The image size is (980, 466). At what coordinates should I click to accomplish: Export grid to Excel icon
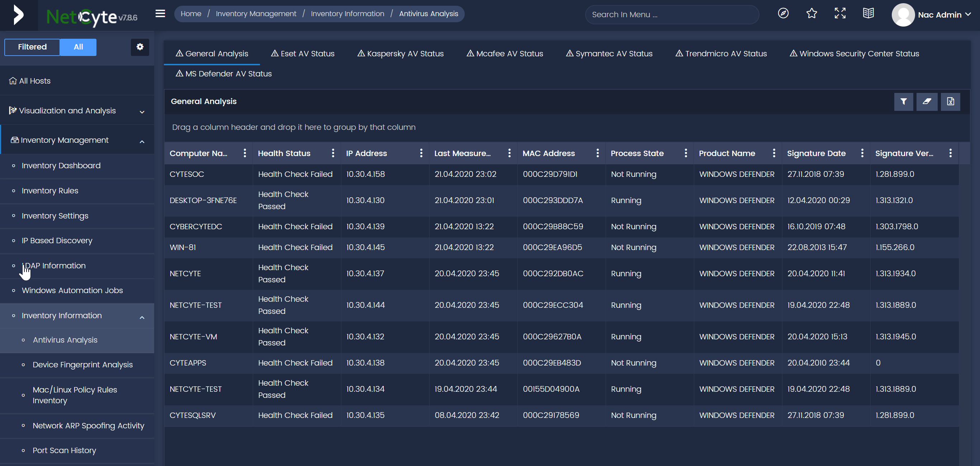[x=950, y=102]
